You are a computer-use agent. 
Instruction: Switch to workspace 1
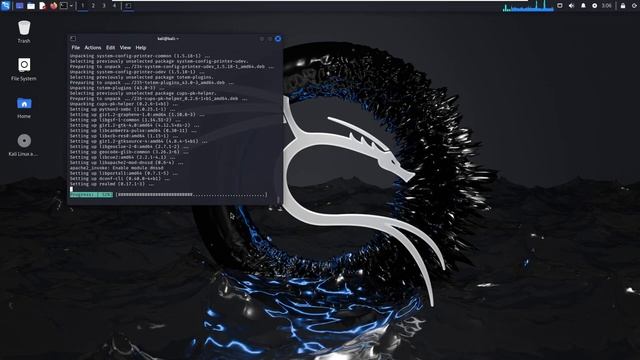click(82, 6)
